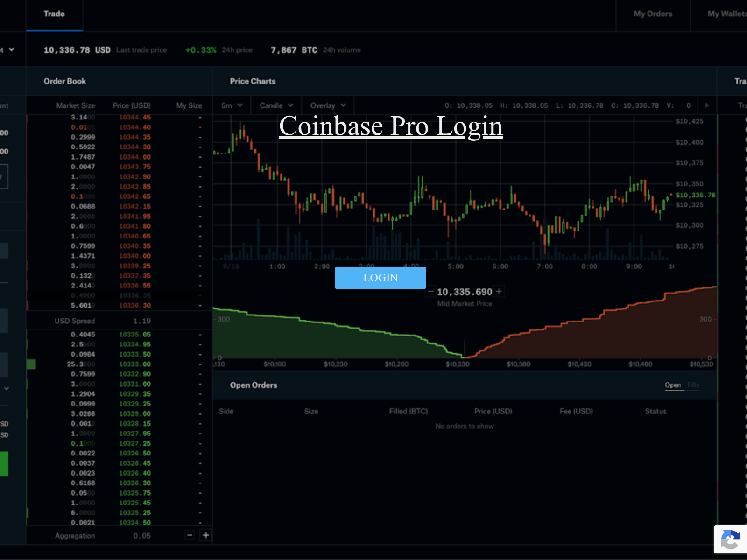Click bid price 10324.50 in order book
This screenshot has width=747, height=560.
pos(135,523)
